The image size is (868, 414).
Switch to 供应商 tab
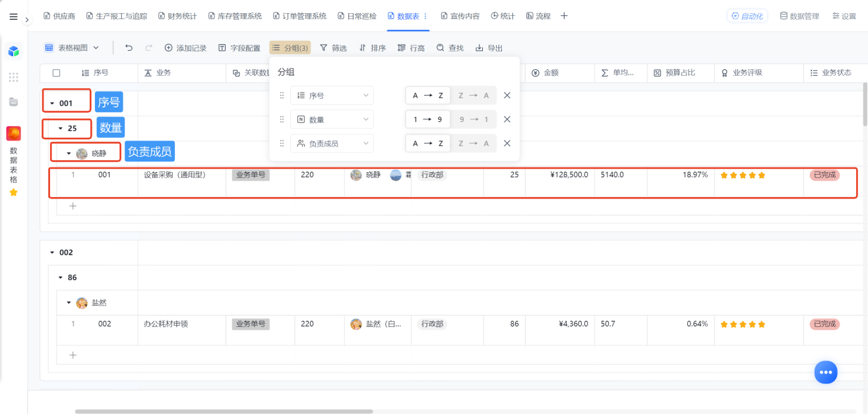(59, 16)
